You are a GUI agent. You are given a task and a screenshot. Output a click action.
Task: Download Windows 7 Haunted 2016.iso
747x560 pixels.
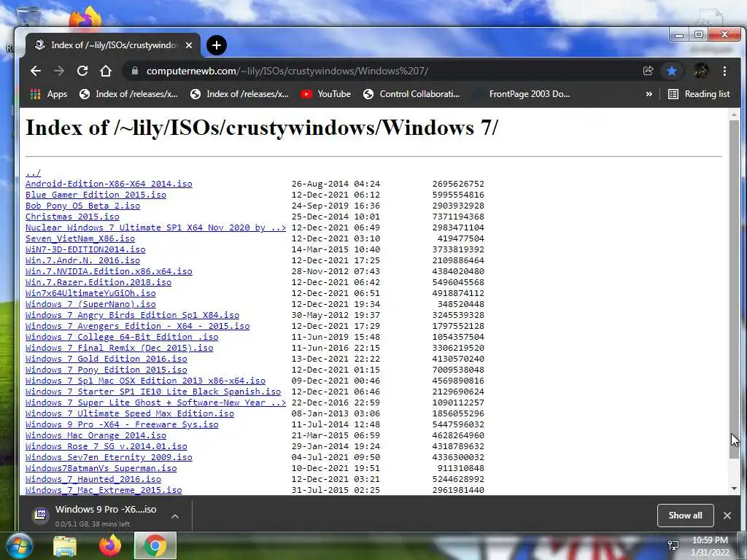coord(93,480)
